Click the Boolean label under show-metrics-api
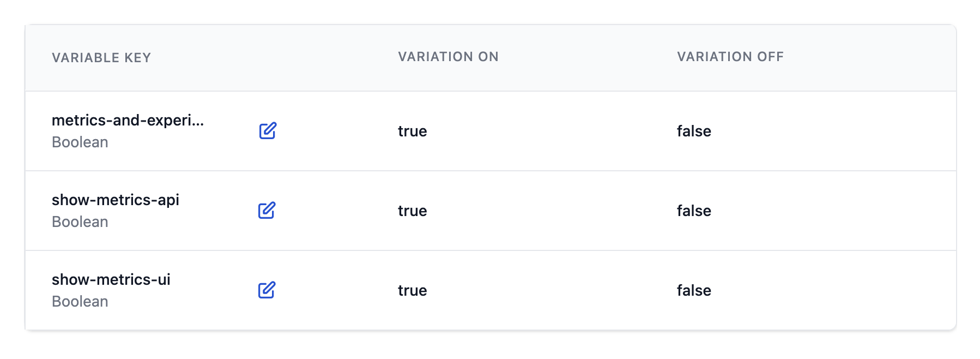Screen dimensions: 980x359 (80, 222)
